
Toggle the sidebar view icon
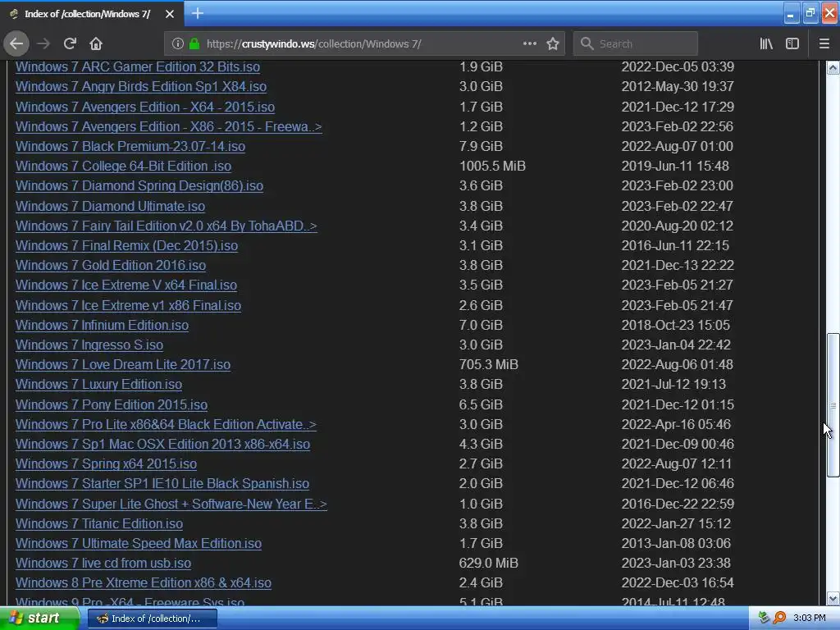pyautogui.click(x=792, y=44)
